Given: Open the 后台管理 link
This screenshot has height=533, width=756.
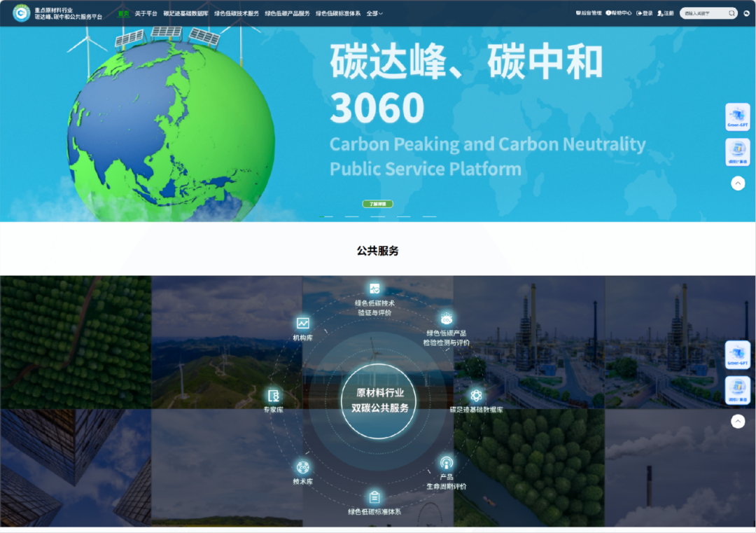Looking at the screenshot, I should click(589, 13).
